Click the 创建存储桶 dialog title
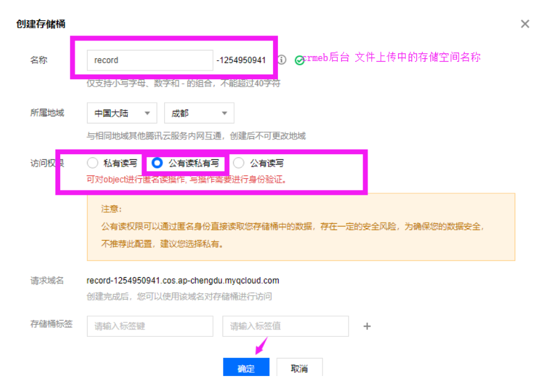Screen dimensions: 540x392 (x=41, y=24)
